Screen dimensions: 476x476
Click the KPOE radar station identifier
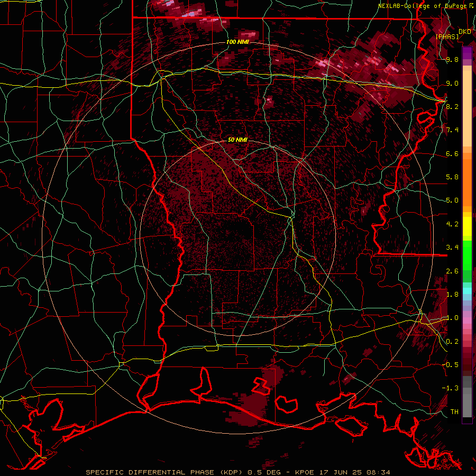(x=306, y=472)
